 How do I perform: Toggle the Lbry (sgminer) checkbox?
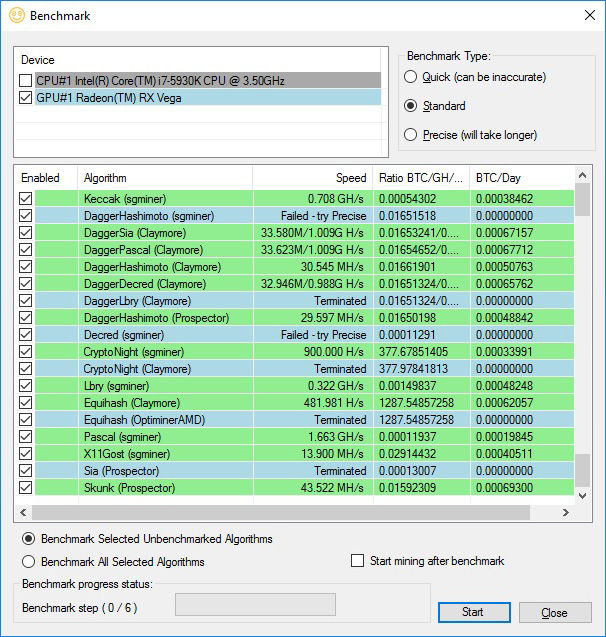(26, 386)
